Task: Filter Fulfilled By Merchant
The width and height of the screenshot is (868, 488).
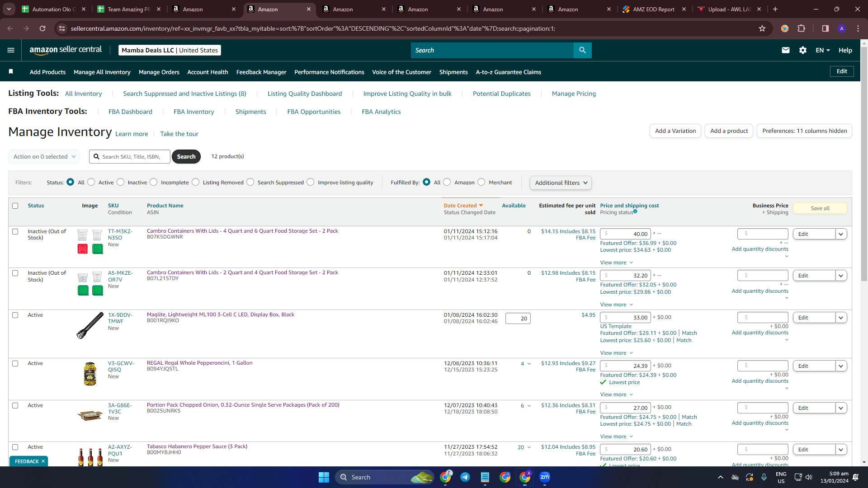Action: [481, 182]
